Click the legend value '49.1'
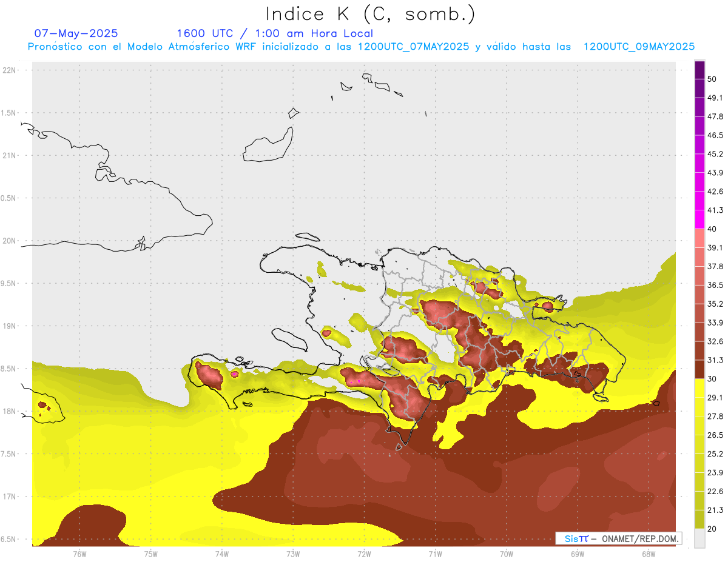Screen dimensions: 728x562 (715, 98)
